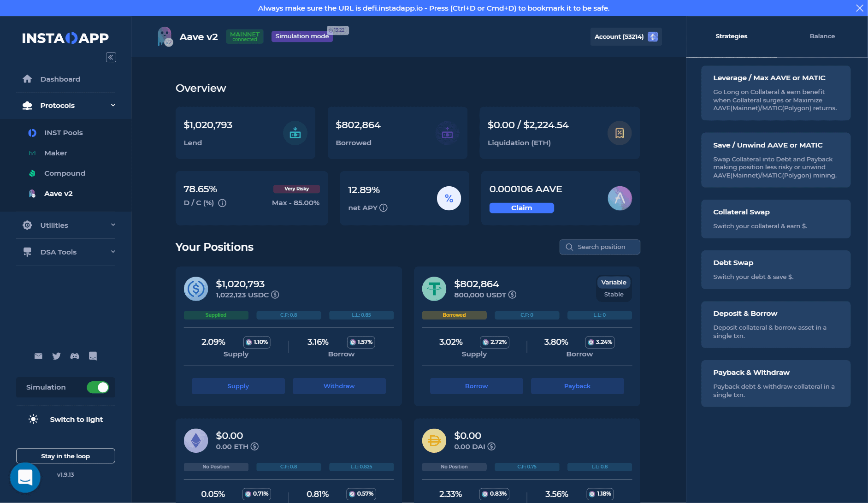The width and height of the screenshot is (868, 503).
Task: Open the Discord link icon
Action: coord(75,356)
